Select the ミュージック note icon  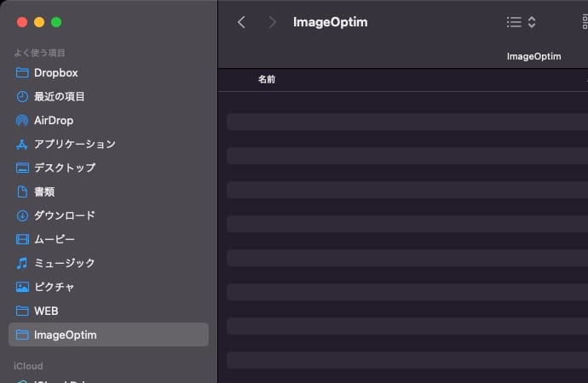(x=22, y=264)
